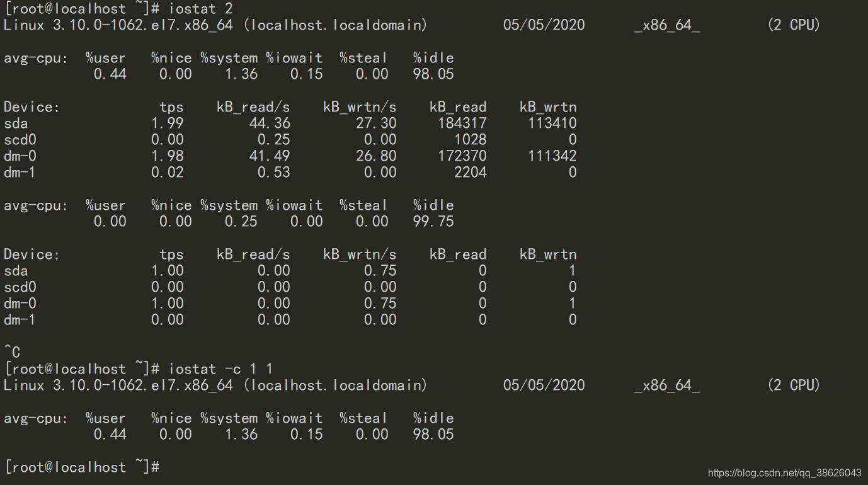Image resolution: width=868 pixels, height=485 pixels.
Task: Select the scd0 kB_read value 1028
Action: [471, 140]
